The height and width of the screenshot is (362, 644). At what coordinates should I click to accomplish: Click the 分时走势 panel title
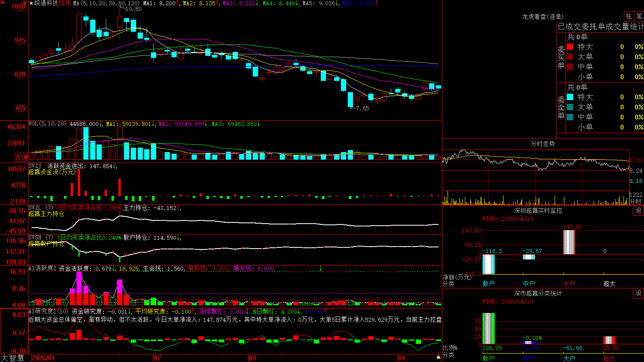[543, 144]
